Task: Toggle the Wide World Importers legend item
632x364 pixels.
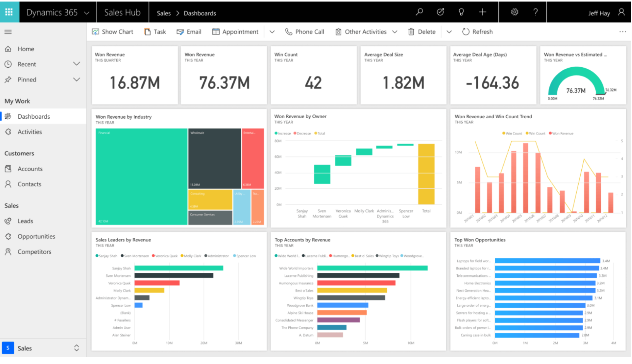Action: 288,256
